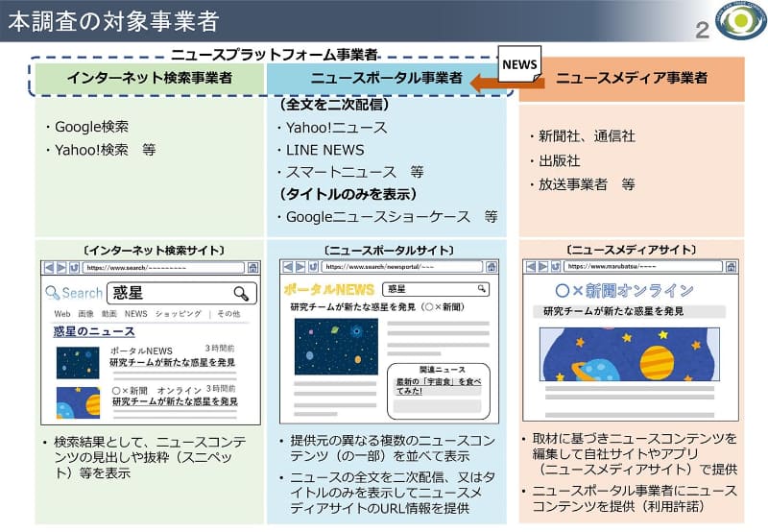
Task: Click the 〔インターネット検索サイト〕 caption
Action: tap(155, 251)
